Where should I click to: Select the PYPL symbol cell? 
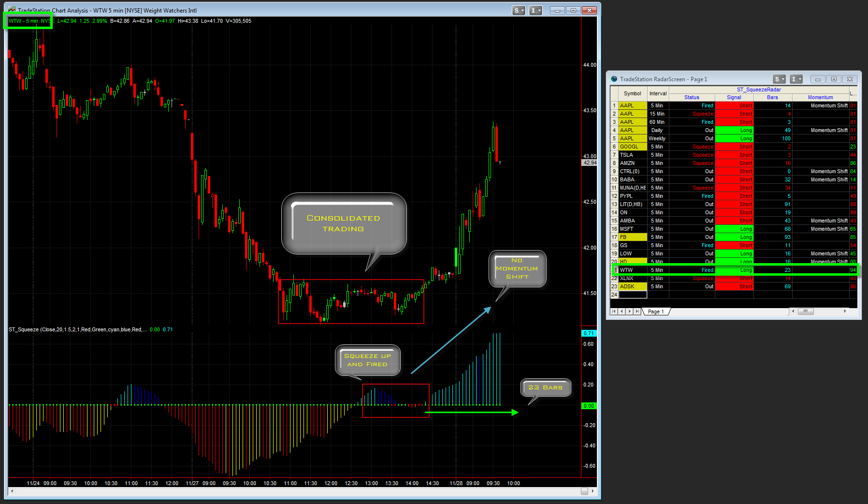click(x=633, y=196)
